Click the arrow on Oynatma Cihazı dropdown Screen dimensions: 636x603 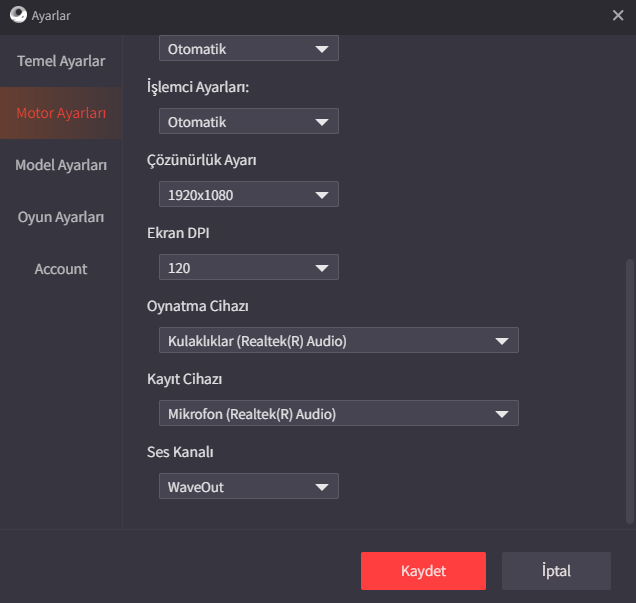click(x=502, y=341)
